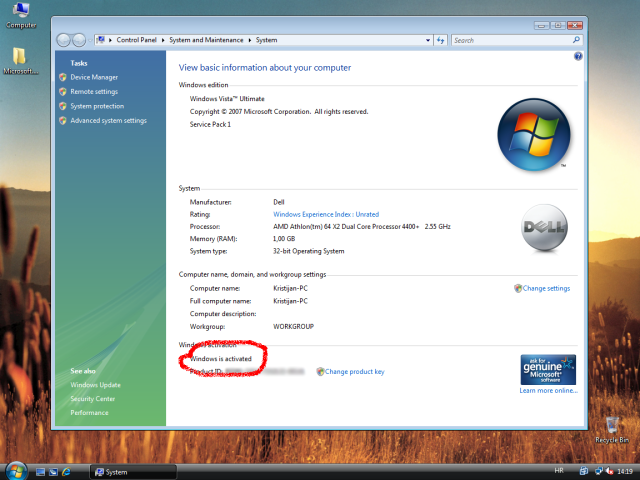Click the network tray icon
Image resolution: width=640 pixels, height=480 pixels.
coord(598,471)
